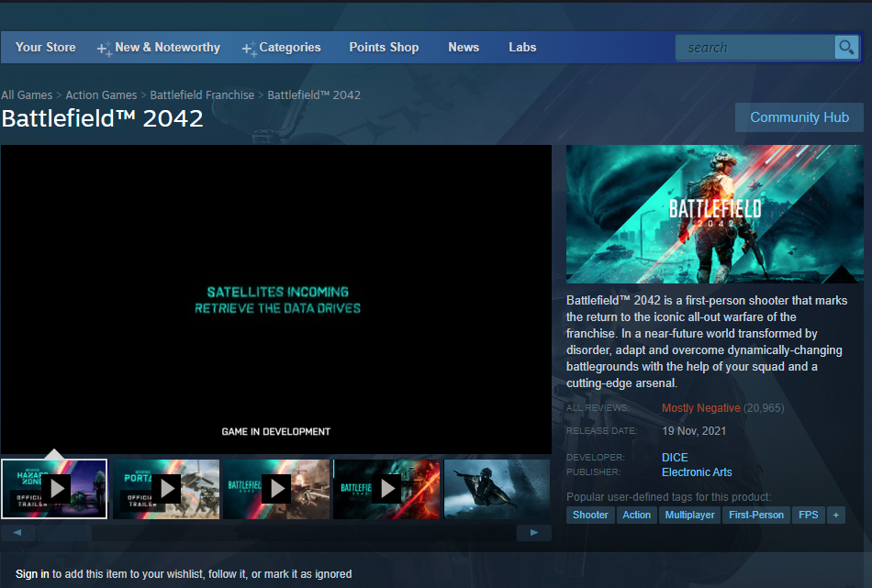Select the Shooter tag
Viewport: 872px width, 588px height.
590,516
